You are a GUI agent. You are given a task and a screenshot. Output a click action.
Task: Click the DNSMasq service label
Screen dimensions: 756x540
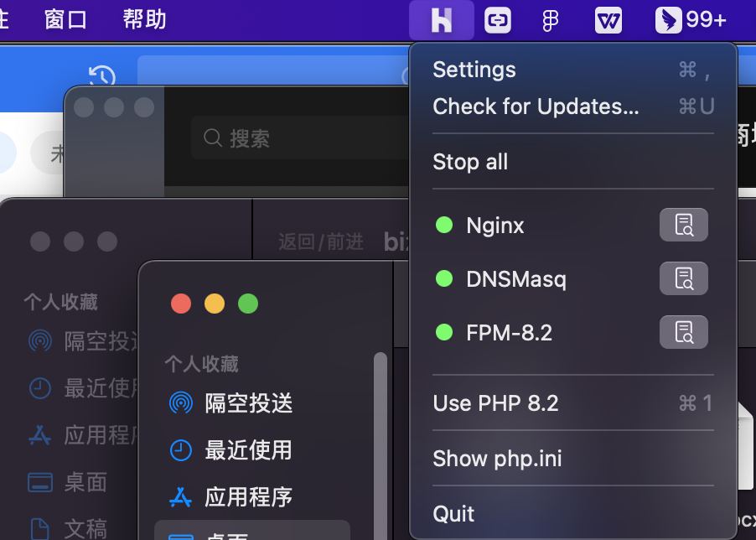[516, 278]
